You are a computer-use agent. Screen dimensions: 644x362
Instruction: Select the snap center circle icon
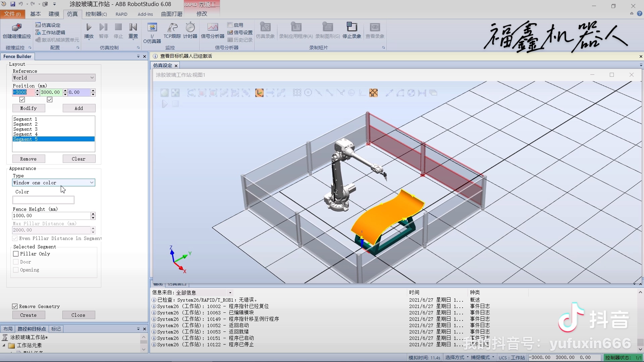308,93
